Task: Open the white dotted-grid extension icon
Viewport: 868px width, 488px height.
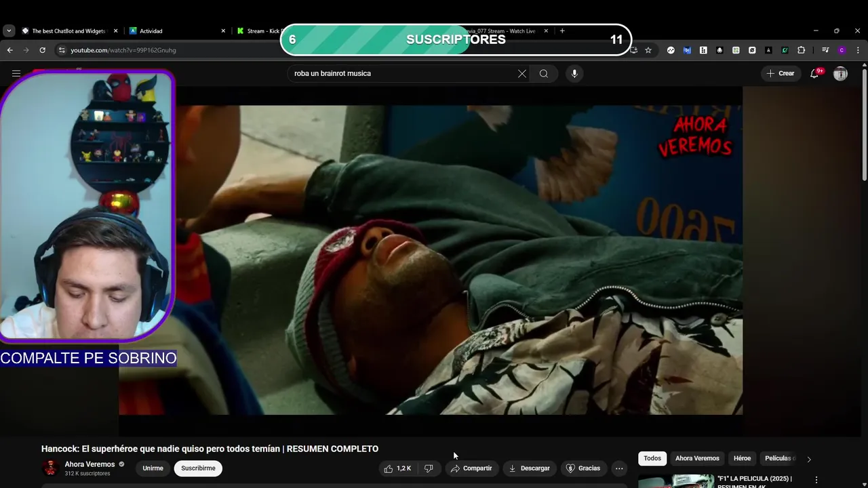Action: click(703, 50)
